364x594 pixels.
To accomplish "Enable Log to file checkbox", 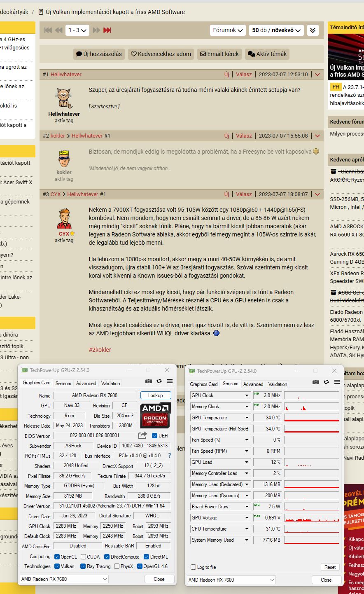I will [x=193, y=567].
